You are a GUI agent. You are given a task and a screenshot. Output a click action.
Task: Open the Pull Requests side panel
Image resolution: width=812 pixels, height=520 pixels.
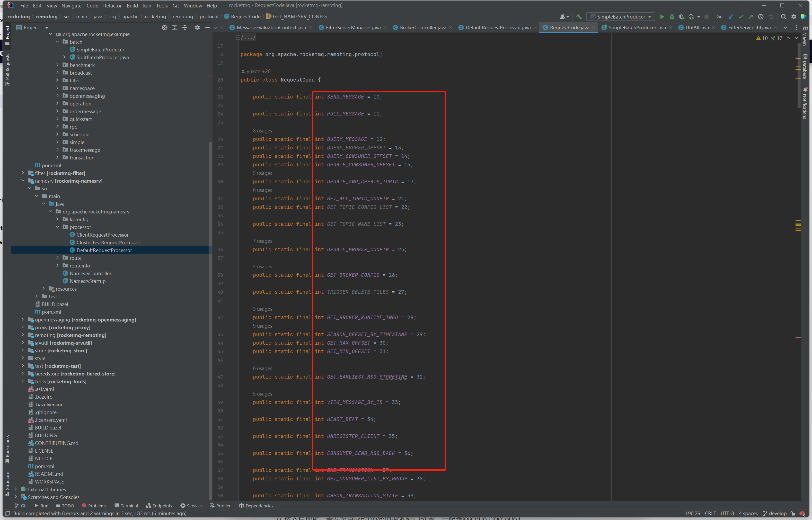[7, 70]
